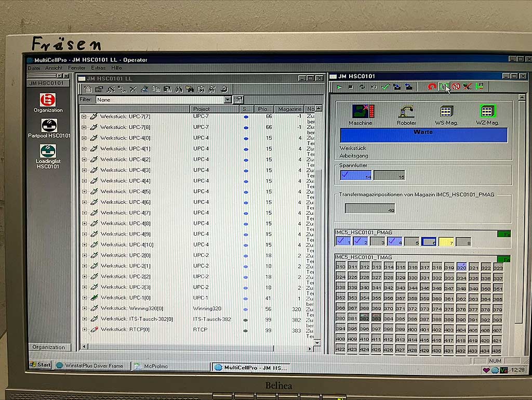This screenshot has width=532, height=400.
Task: Switch to WinstatPlus Driver Frame in taskbar
Action: click(x=92, y=366)
